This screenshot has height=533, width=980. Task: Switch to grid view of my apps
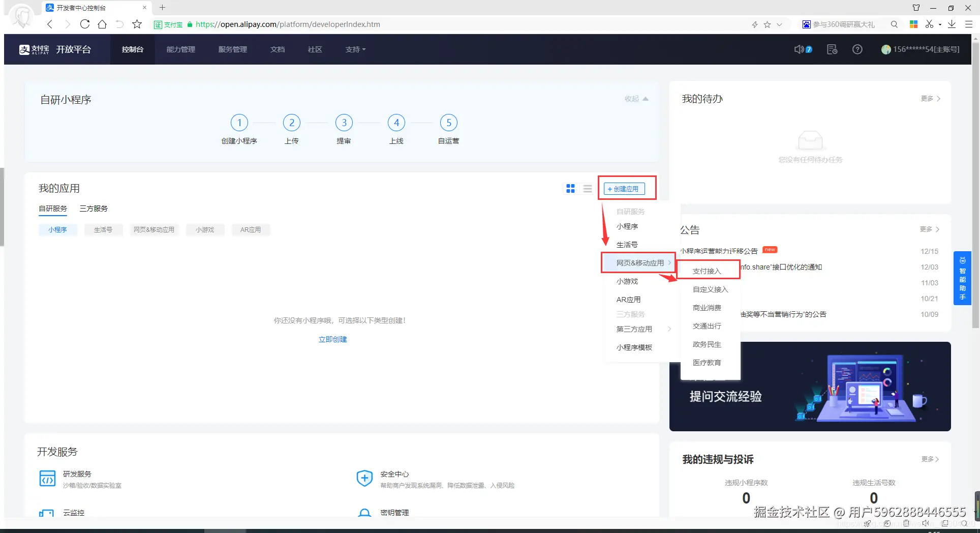point(570,189)
